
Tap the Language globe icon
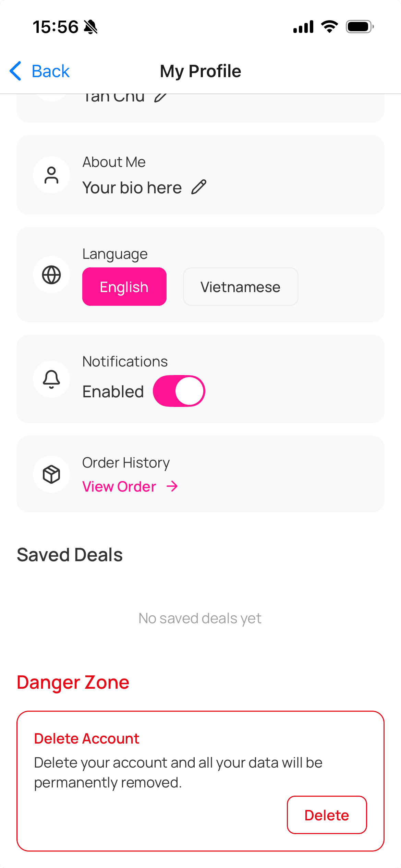click(x=51, y=275)
